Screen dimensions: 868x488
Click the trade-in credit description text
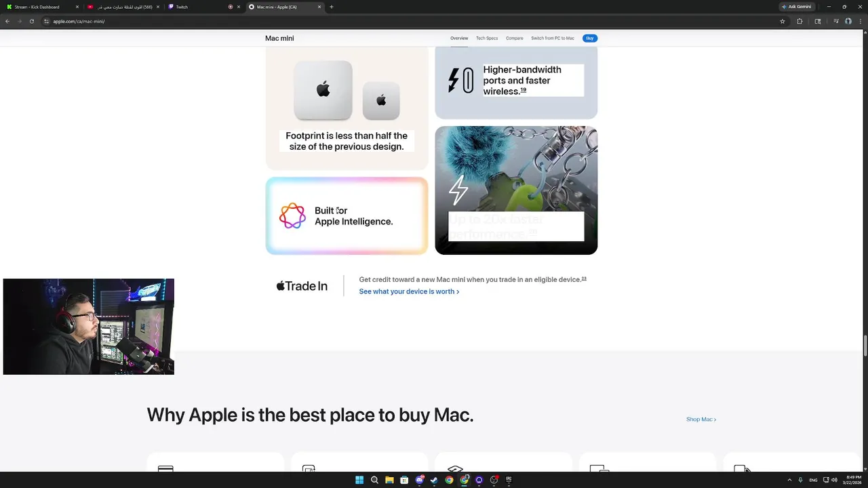click(473, 279)
